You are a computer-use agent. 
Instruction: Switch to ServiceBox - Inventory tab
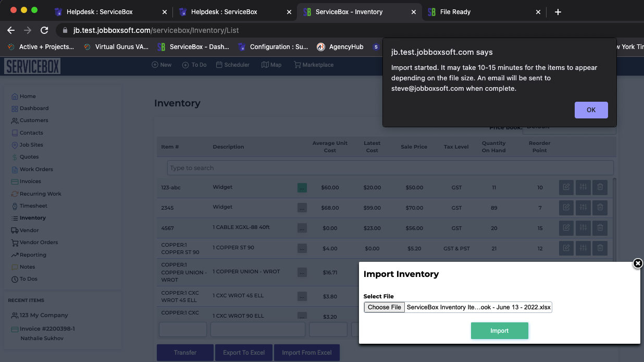359,11
